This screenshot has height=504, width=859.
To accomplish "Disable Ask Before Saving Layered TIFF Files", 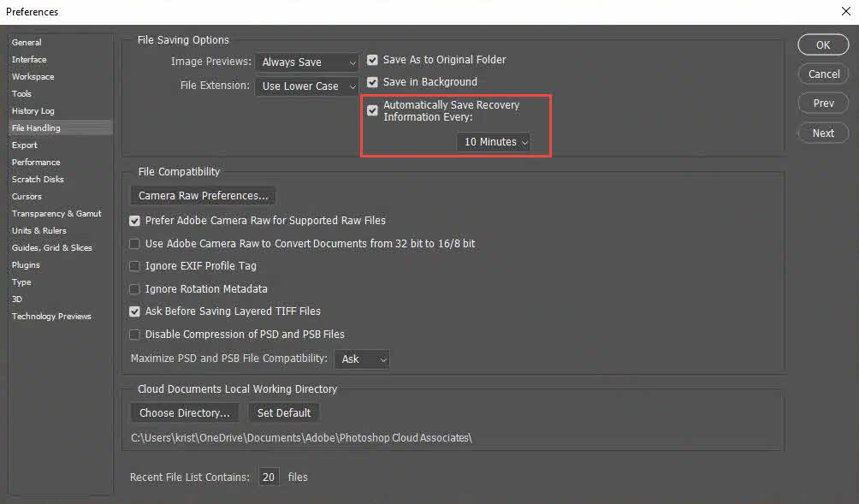I will tap(134, 311).
